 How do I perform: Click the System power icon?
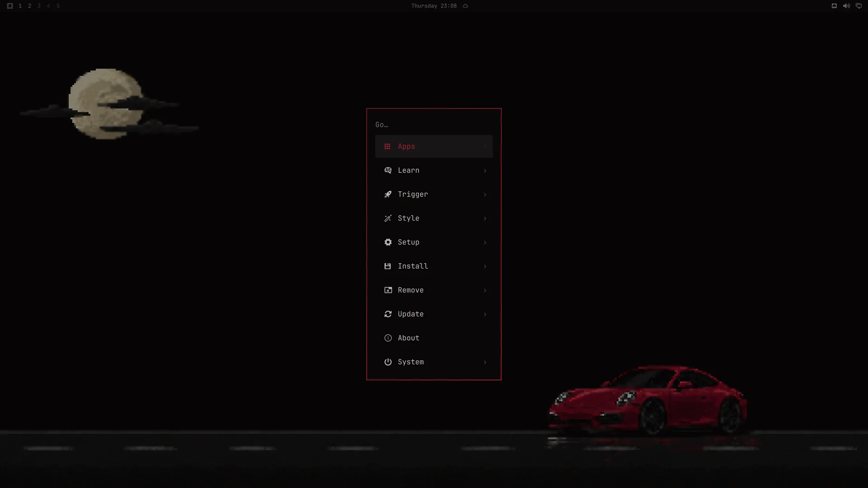388,362
